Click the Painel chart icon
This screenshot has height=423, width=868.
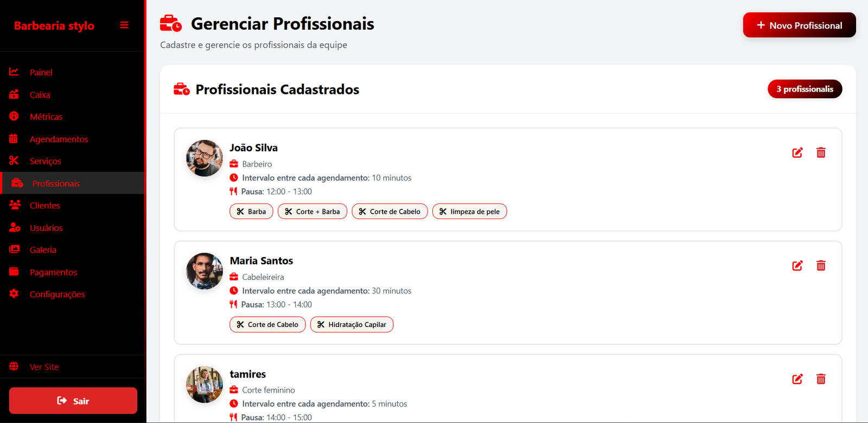(14, 72)
